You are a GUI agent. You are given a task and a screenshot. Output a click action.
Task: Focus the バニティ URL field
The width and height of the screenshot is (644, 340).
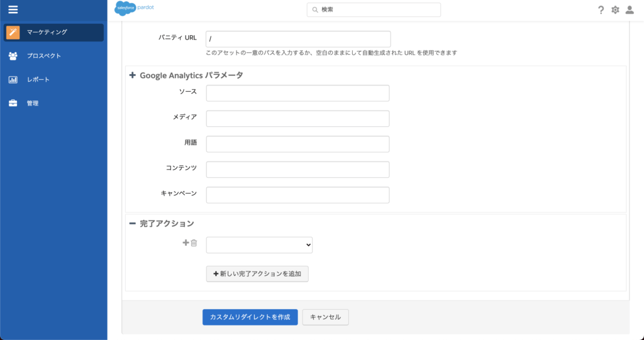coord(298,39)
